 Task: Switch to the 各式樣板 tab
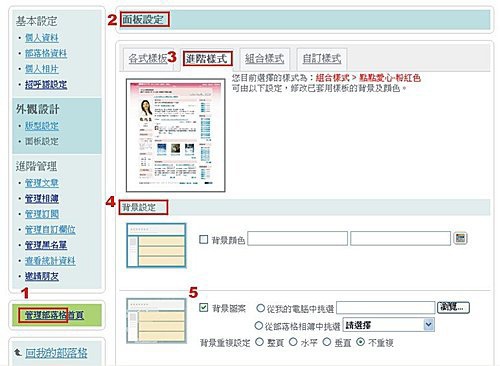tap(148, 59)
